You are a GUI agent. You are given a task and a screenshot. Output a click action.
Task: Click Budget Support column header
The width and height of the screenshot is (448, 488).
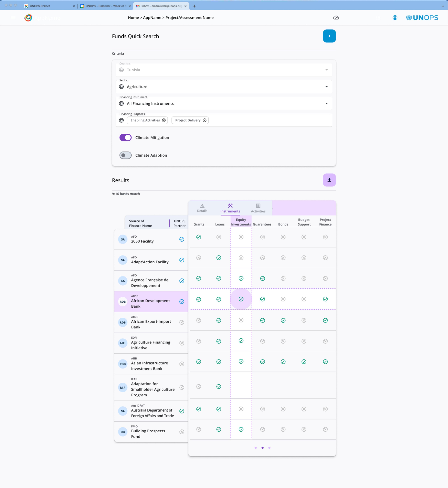point(304,222)
